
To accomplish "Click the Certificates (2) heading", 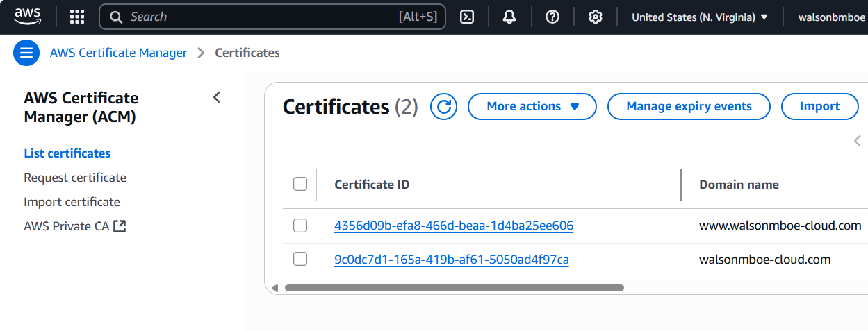I will (x=350, y=107).
